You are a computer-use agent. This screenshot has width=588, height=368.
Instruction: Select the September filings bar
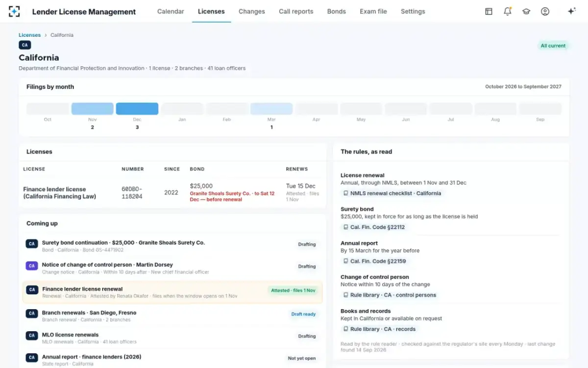pyautogui.click(x=540, y=108)
